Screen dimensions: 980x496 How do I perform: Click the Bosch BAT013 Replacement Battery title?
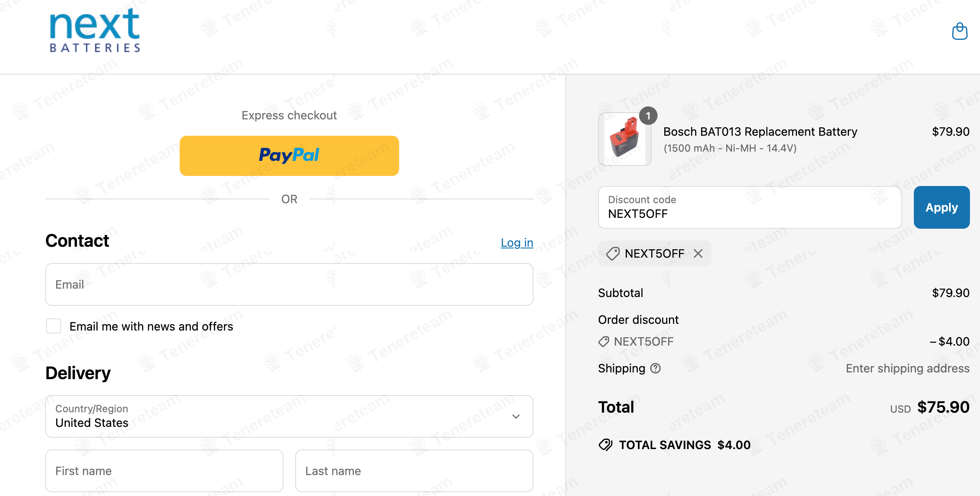pos(760,132)
